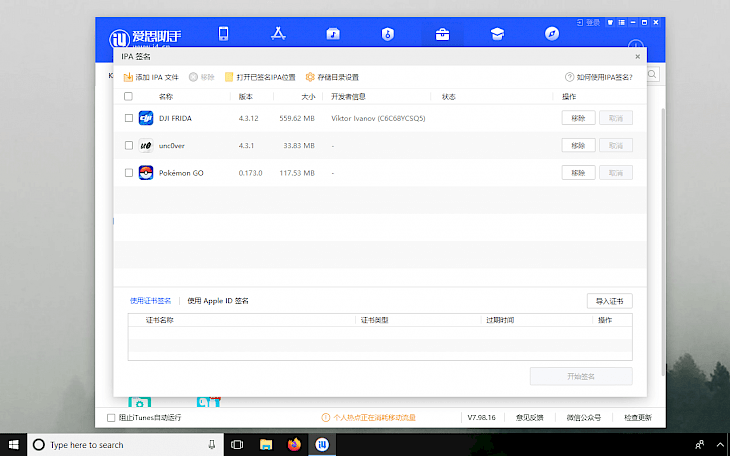The image size is (730, 456).
Task: Click 打开已签名IPA位置
Action: tap(260, 77)
